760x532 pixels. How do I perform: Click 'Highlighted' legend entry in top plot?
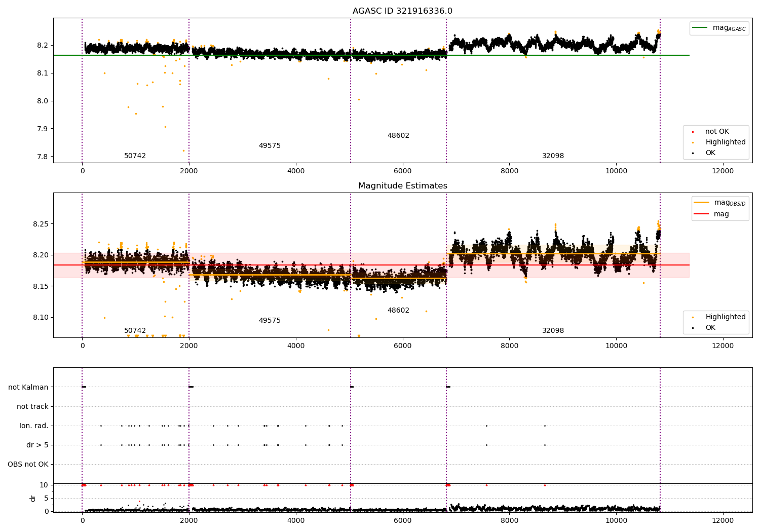pos(726,142)
